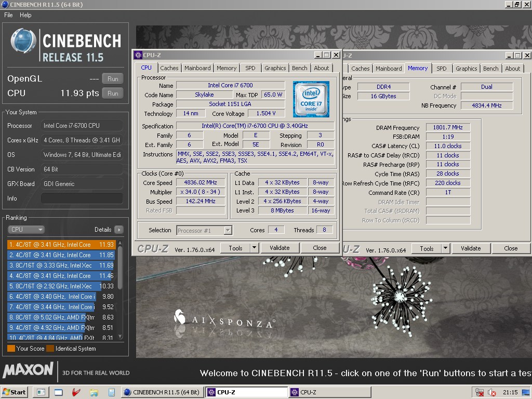
Task: Open the calculator icon in quick launch
Action: point(111,392)
